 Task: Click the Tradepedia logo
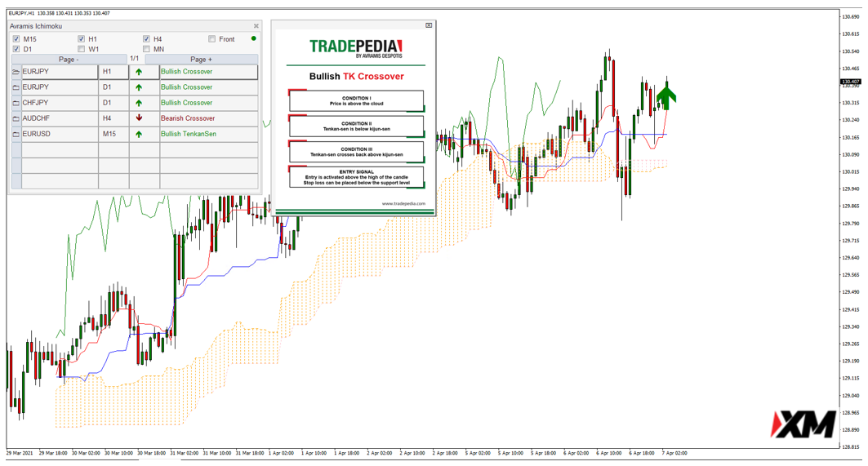coord(356,48)
